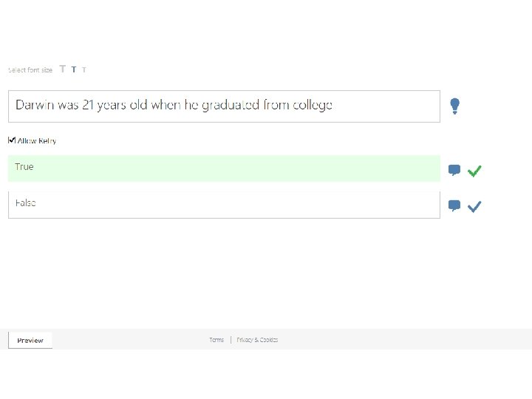Select the medium font size T

74,69
